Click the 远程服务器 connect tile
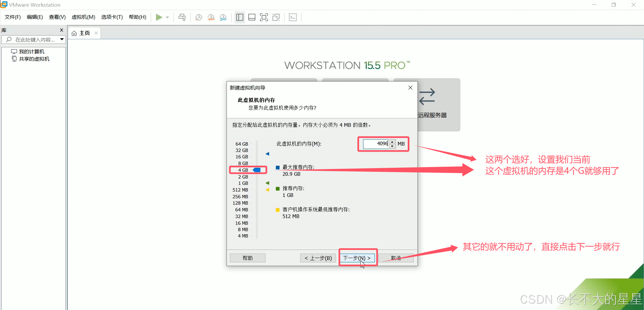This screenshot has height=310, width=644. point(439,105)
